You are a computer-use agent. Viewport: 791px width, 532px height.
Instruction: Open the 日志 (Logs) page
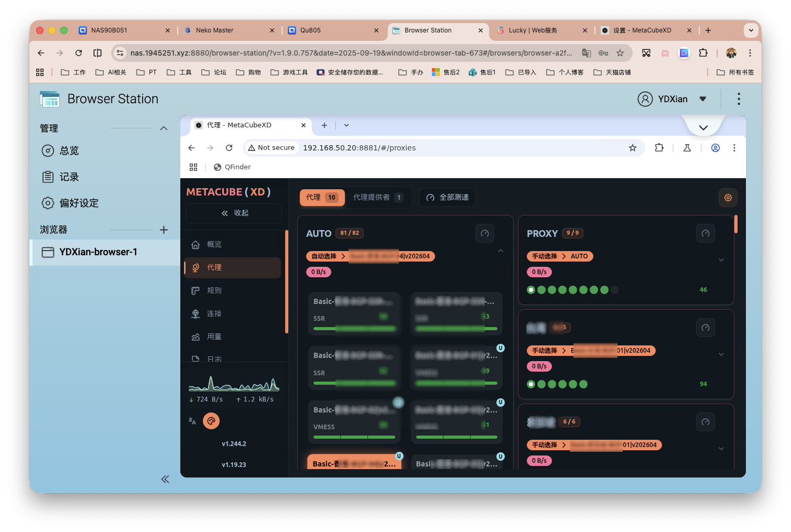pos(214,359)
